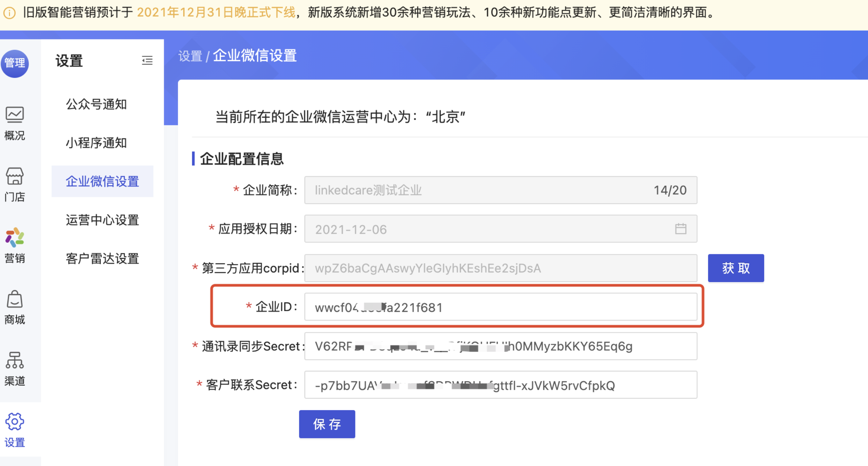This screenshot has width=868, height=466.
Task: Open the 营销 marketing section icon
Action: 15,238
